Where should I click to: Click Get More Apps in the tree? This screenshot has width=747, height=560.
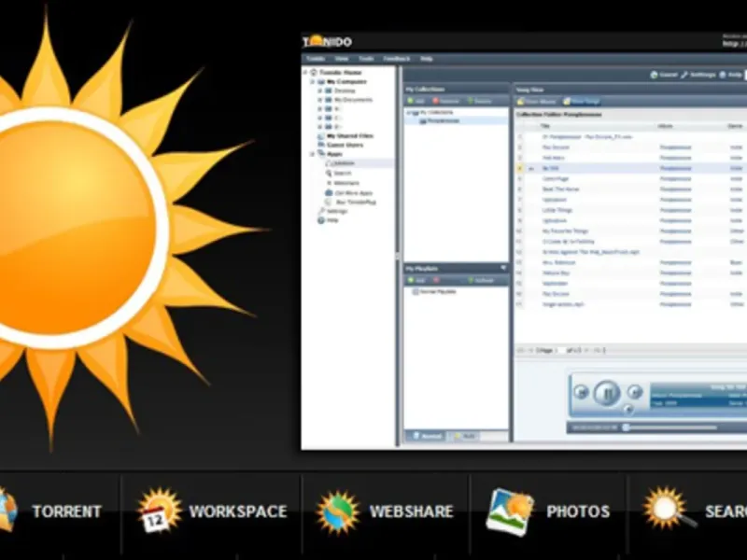click(354, 193)
